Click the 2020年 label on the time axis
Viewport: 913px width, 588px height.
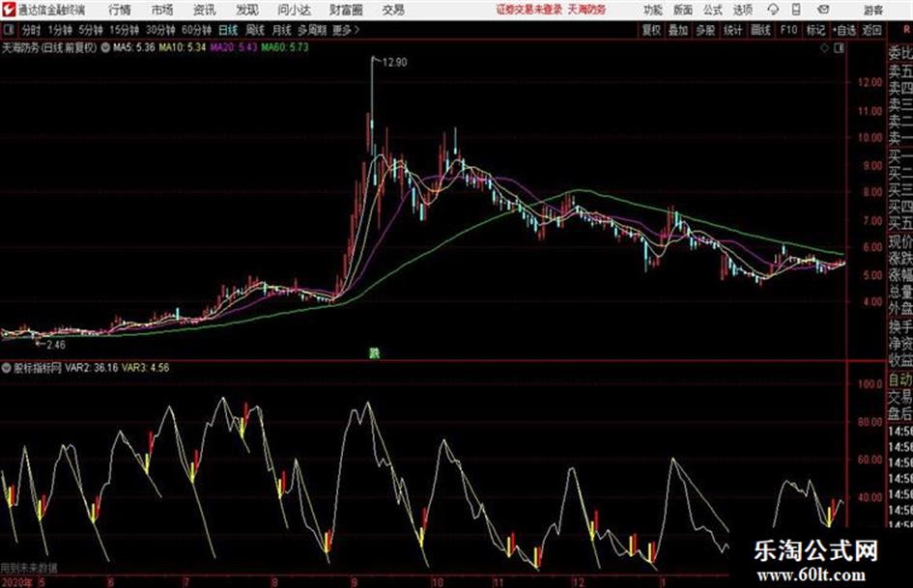tap(17, 582)
